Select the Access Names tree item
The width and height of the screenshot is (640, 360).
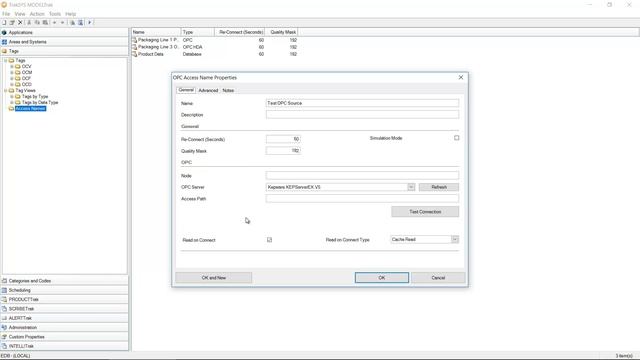(30, 109)
